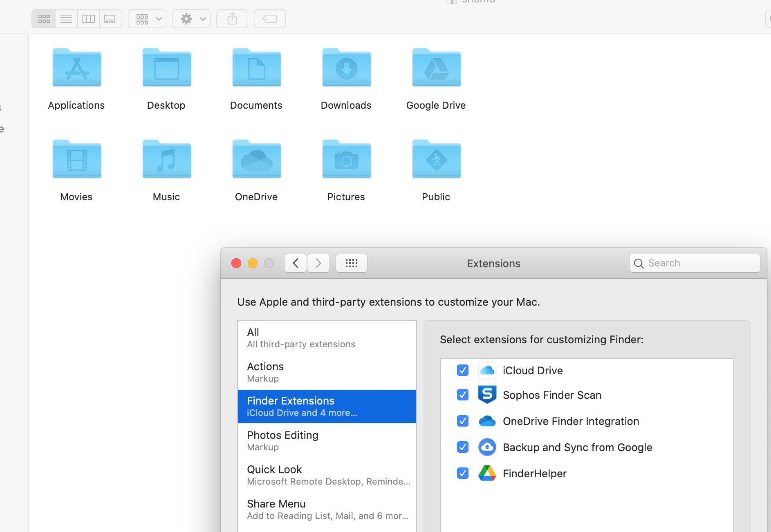Switch Finder to column view
This screenshot has width=771, height=532.
tap(88, 19)
